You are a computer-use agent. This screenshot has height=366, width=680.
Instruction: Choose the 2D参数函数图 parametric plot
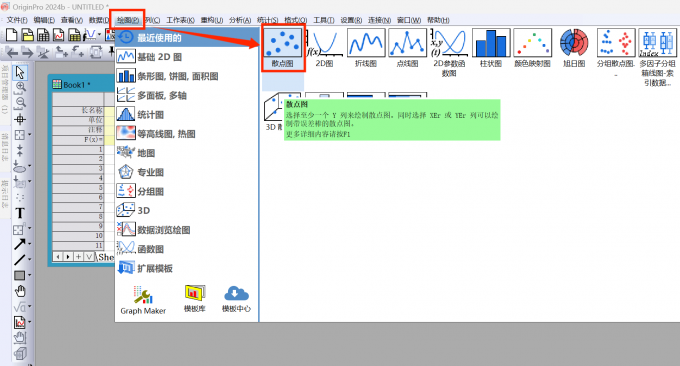click(x=449, y=52)
